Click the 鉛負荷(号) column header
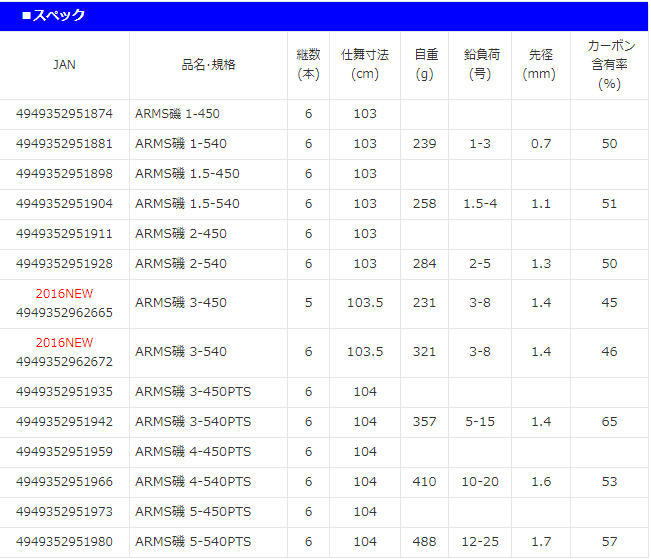The image size is (651, 559). (480, 64)
